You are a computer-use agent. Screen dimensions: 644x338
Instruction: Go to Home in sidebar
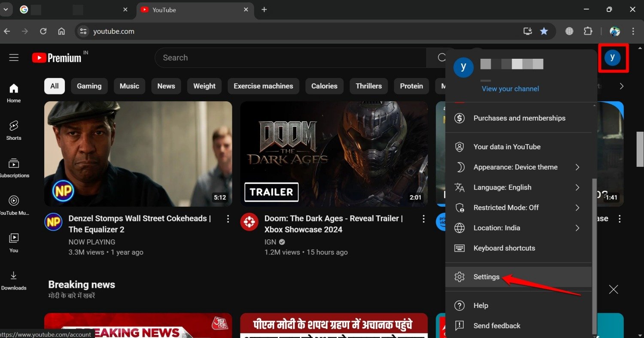(x=14, y=93)
